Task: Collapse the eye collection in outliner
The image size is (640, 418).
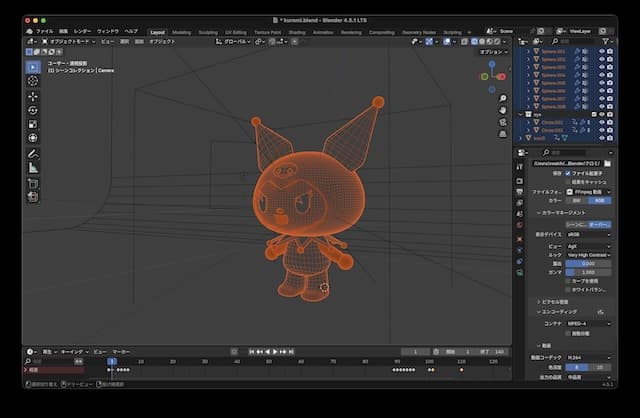Action: click(x=521, y=115)
